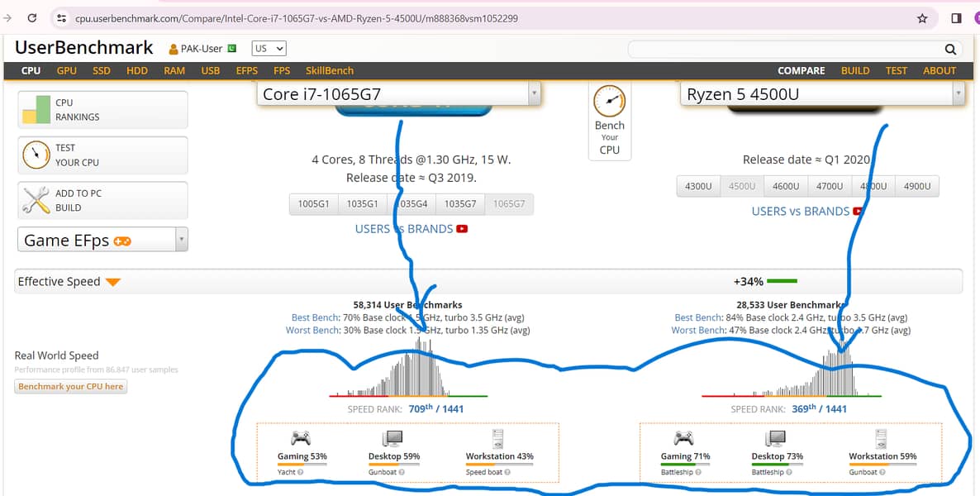Screen dimensions: 980x496
Task: Open the US country dropdown
Action: coord(269,49)
